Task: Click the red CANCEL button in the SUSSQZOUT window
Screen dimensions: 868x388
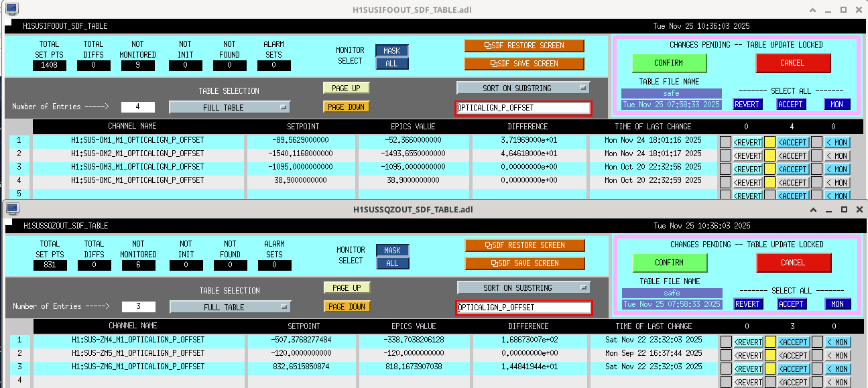Action: 792,263
